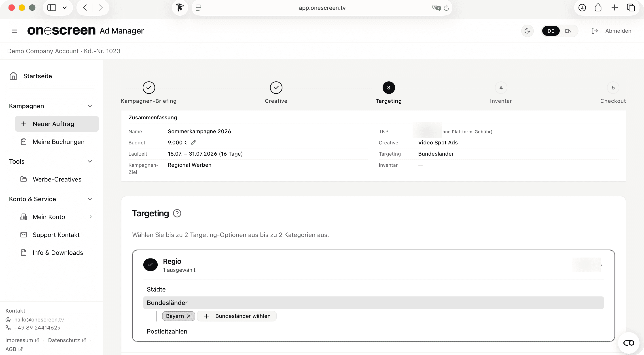
Task: Select step 4 Inventar circle
Action: 501,87
